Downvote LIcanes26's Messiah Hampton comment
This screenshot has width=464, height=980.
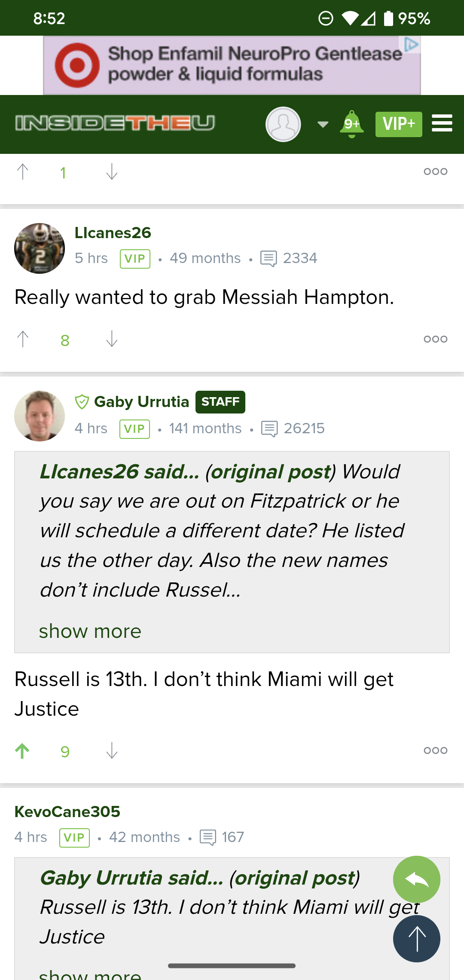pyautogui.click(x=112, y=339)
